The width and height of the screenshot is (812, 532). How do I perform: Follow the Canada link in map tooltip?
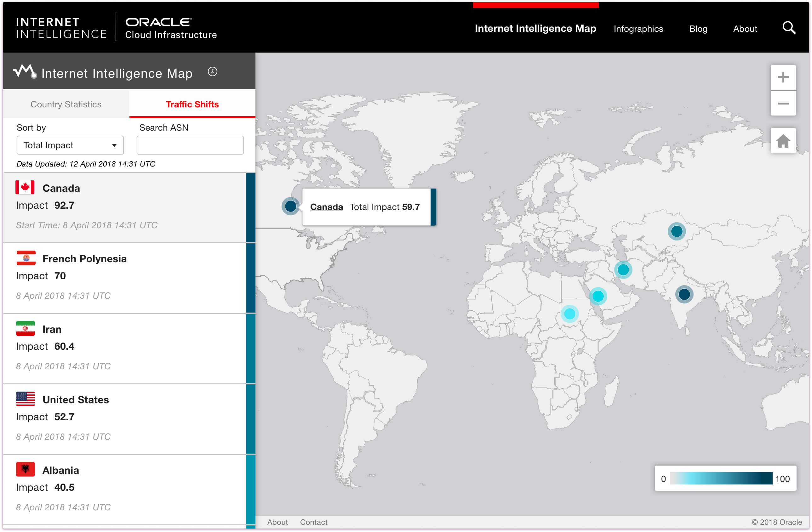pyautogui.click(x=326, y=207)
